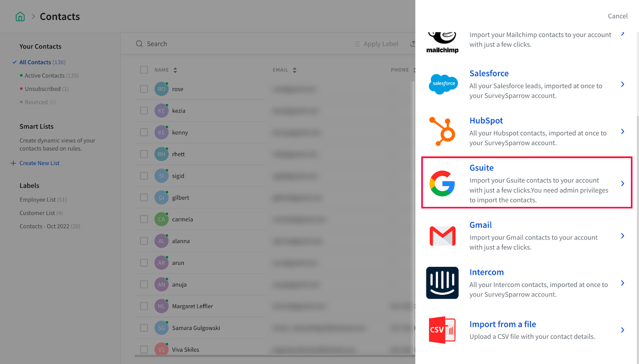
Task: Filter by Active Contacts (135)
Action: click(x=52, y=75)
